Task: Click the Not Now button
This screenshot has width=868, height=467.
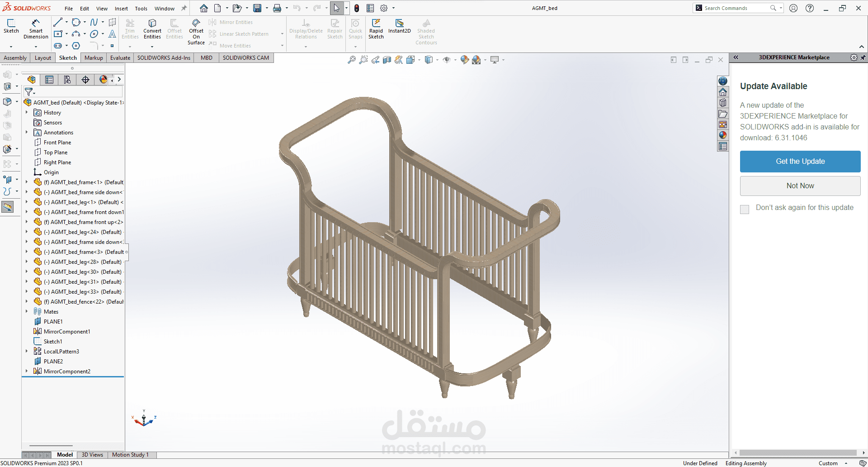Action: 800,186
